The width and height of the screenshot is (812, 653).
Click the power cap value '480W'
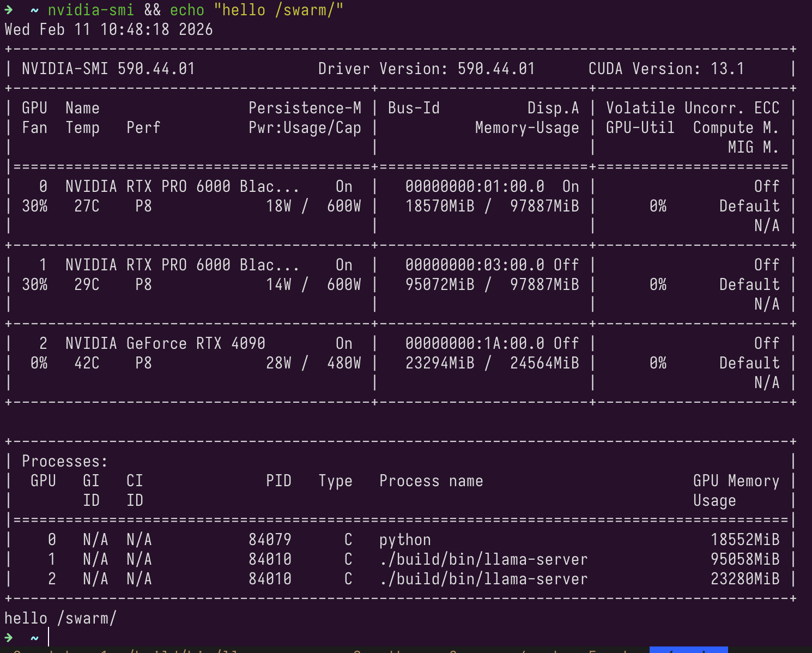344,363
